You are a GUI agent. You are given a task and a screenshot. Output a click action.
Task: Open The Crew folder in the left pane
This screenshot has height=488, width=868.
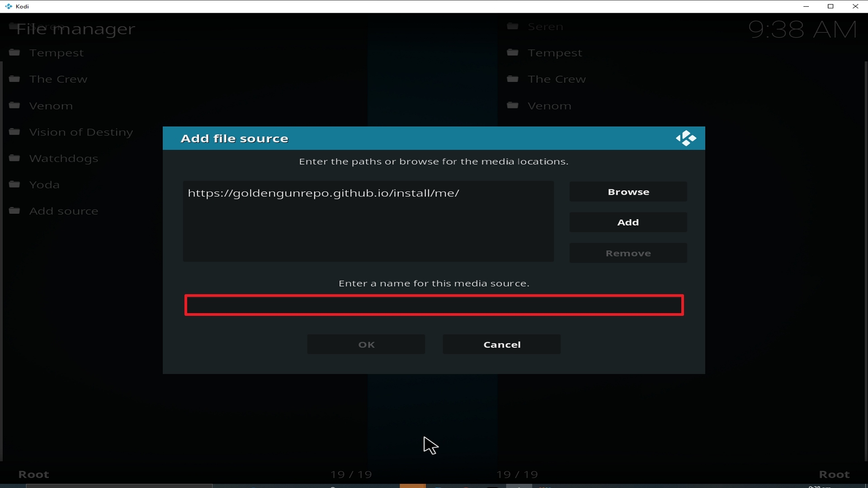click(x=58, y=79)
